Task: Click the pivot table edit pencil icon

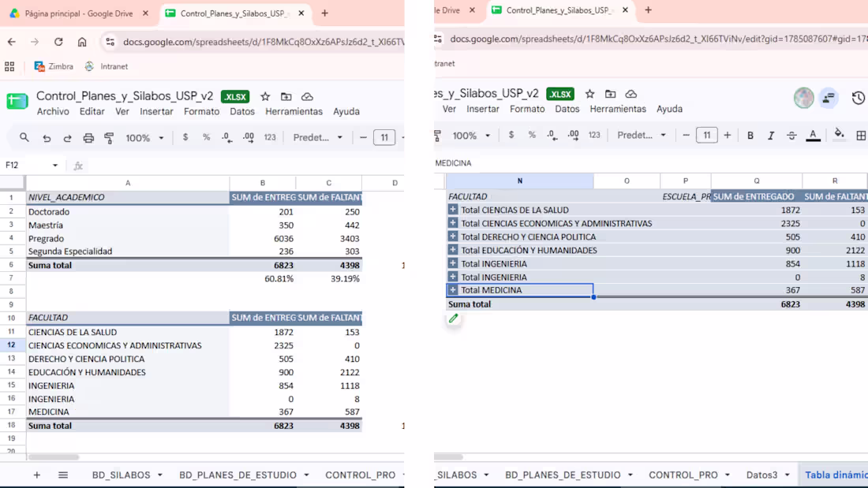Action: (454, 319)
